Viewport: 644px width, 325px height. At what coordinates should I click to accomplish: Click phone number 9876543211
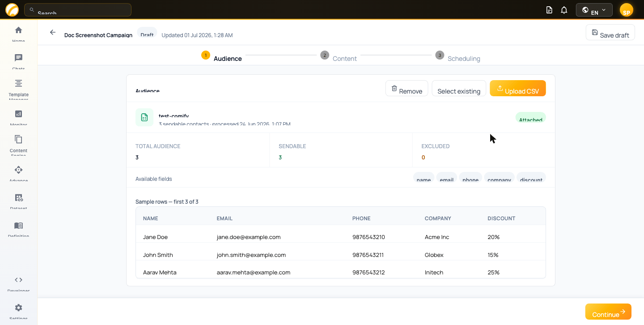(369, 255)
